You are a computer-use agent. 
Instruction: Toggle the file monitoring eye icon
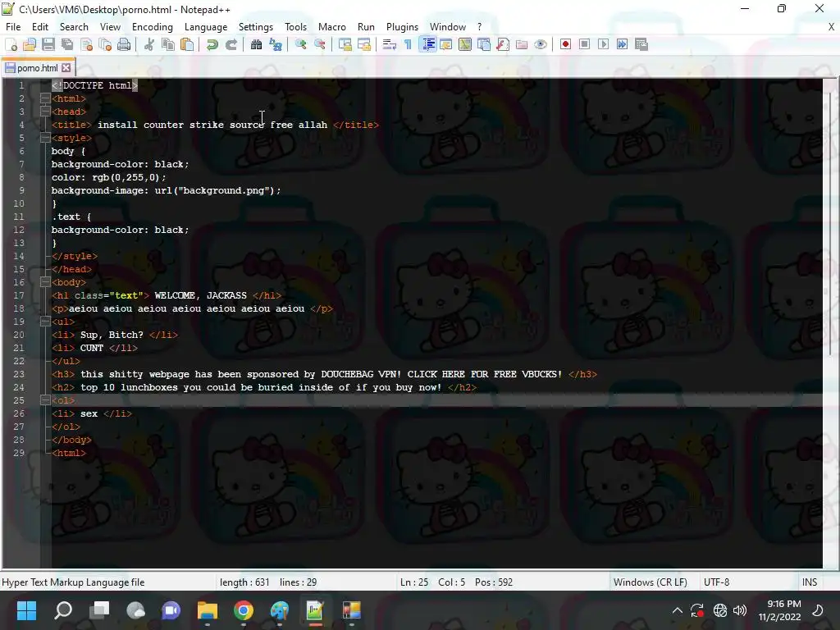coord(541,44)
